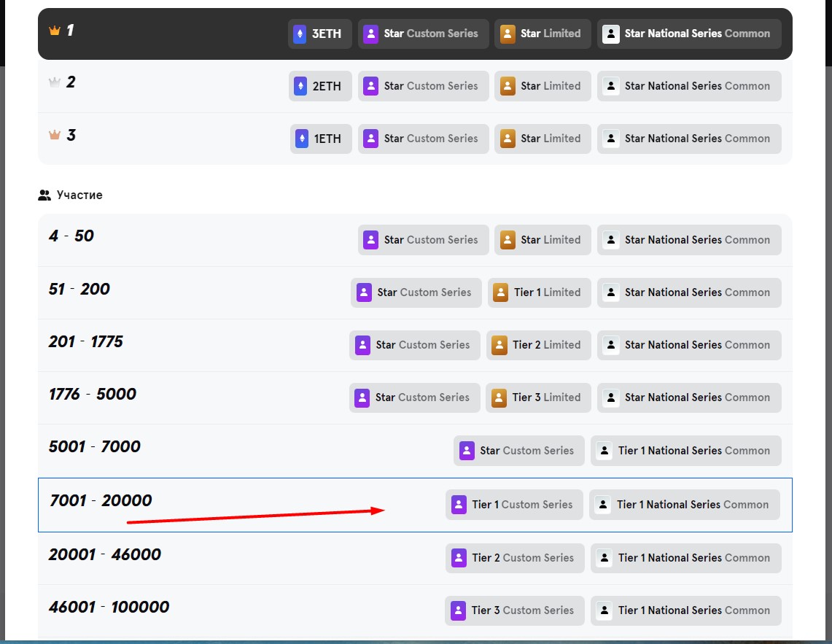Click the orange Star Limited icon in row 4 - 50
832x644 pixels.
click(x=508, y=240)
